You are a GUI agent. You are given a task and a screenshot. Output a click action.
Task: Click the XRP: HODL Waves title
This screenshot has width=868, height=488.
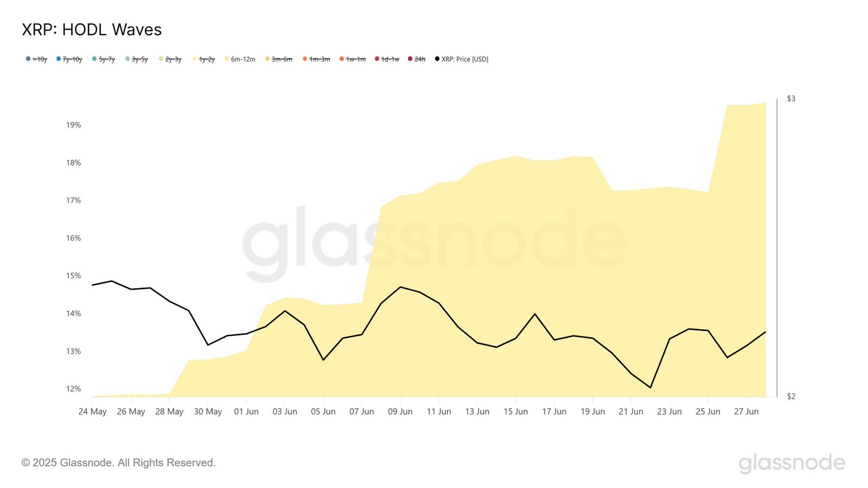[x=92, y=30]
